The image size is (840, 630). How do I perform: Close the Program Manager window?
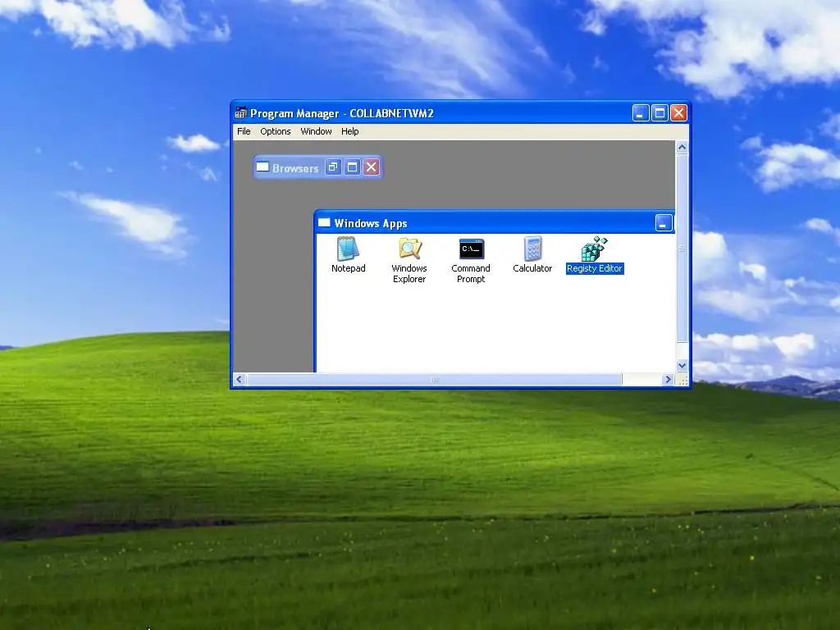(x=678, y=113)
